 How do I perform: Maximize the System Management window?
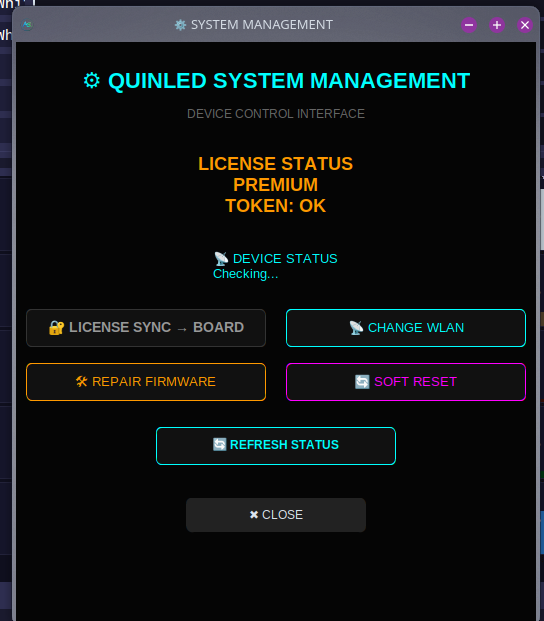pyautogui.click(x=497, y=25)
